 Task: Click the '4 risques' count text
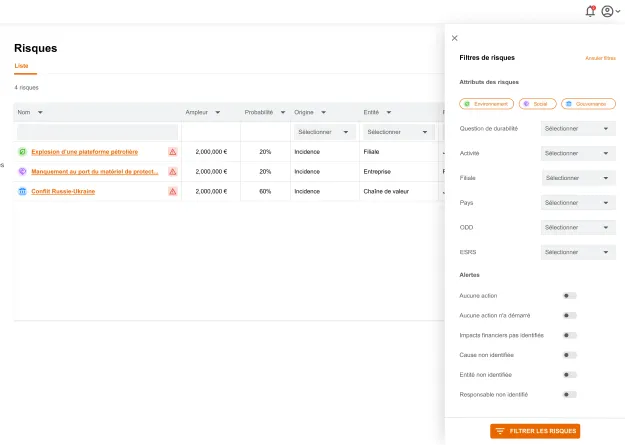[x=26, y=88]
